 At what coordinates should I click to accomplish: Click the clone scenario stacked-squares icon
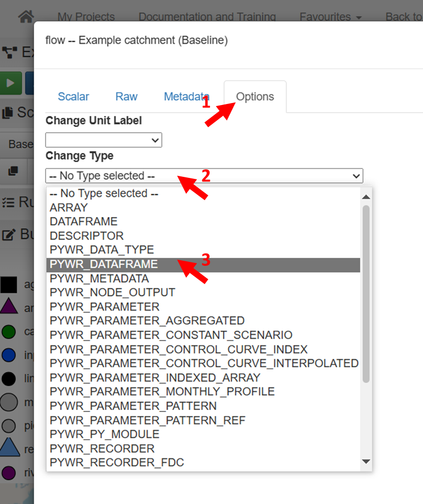tap(14, 171)
